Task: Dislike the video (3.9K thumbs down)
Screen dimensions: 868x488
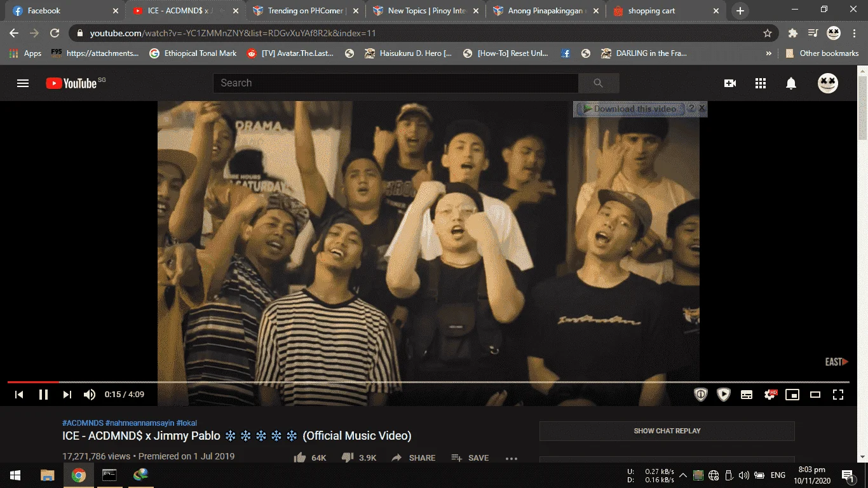Action: [x=359, y=457]
